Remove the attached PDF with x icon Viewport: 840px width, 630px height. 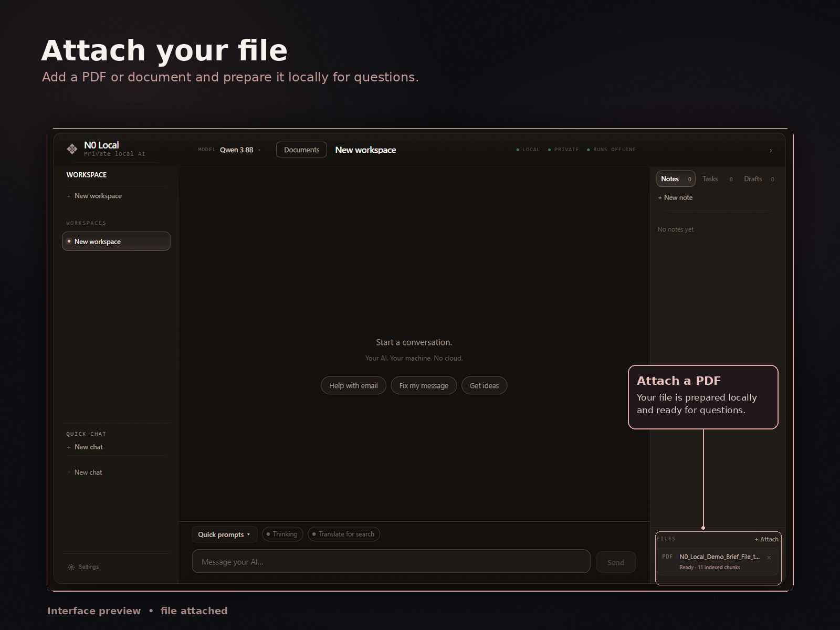click(x=769, y=558)
